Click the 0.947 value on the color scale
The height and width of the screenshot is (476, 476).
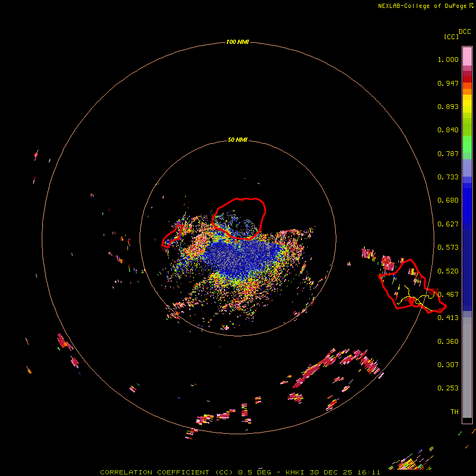pos(448,83)
